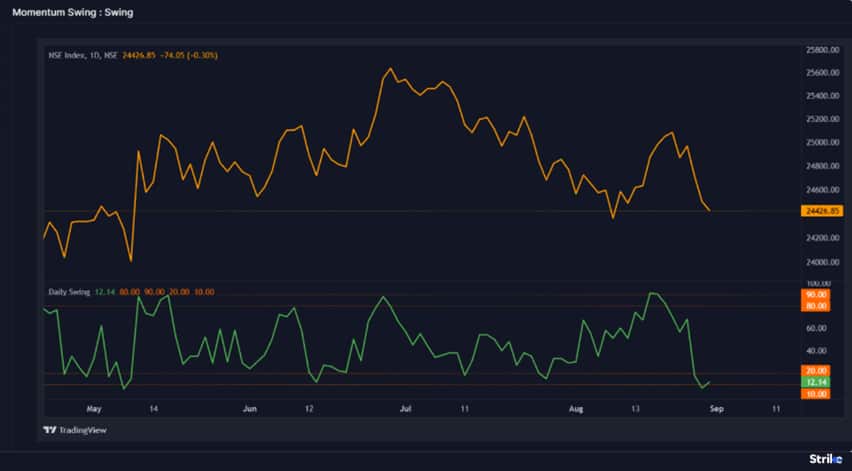
Task: Click the 25800.00 price axis label
Action: coord(821,49)
